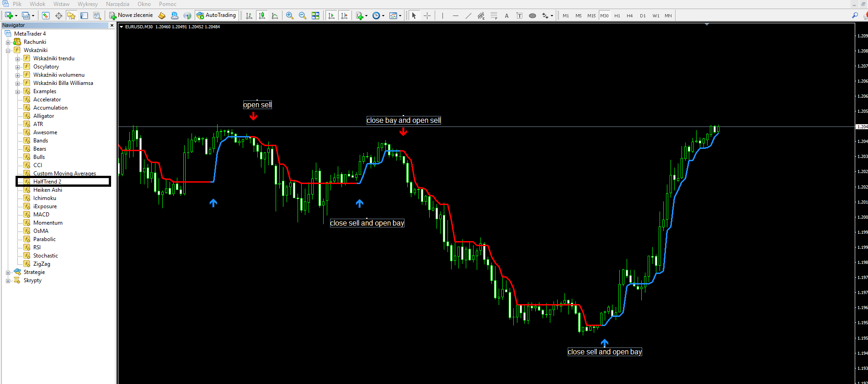This screenshot has height=384, width=868.
Task: Select the Fibonacci retracement tool
Action: pos(494,16)
